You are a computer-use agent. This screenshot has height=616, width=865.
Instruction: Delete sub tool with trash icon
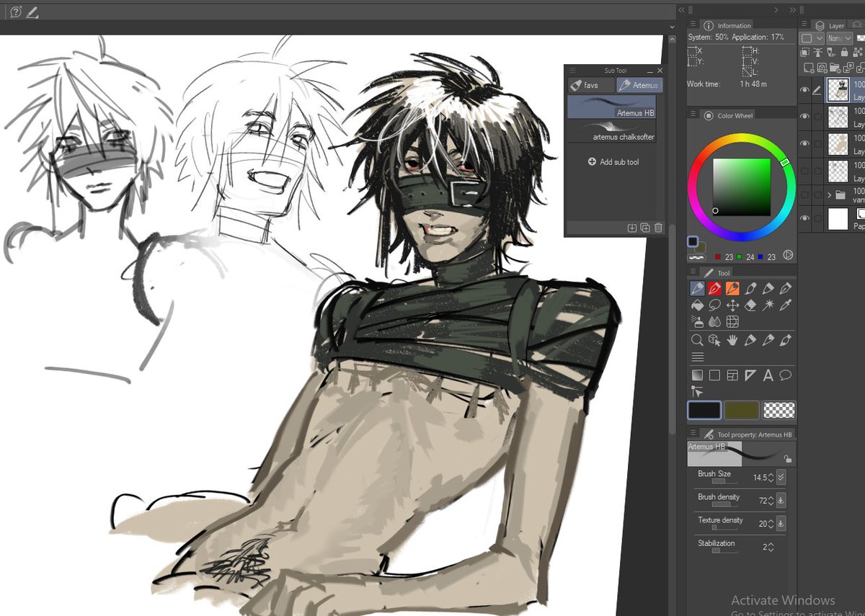tap(657, 228)
